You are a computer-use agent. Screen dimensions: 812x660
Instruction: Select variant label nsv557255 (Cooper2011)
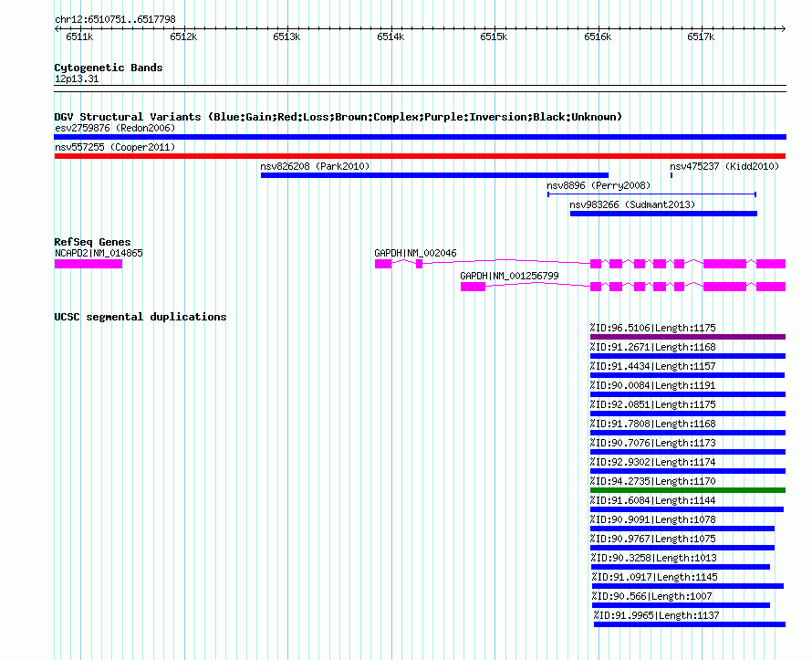click(115, 147)
